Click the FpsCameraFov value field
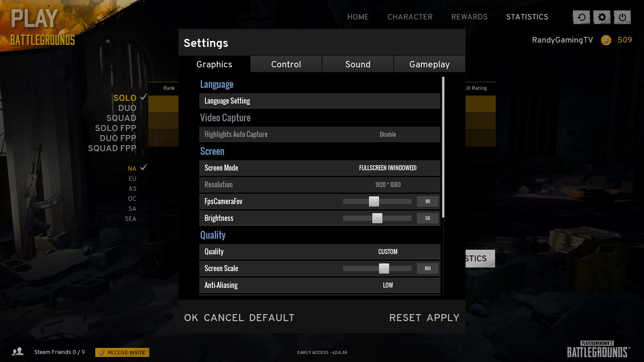 coord(427,201)
